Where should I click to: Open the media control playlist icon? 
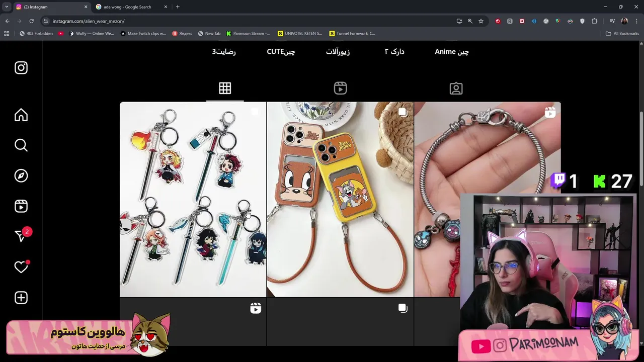tap(612, 21)
